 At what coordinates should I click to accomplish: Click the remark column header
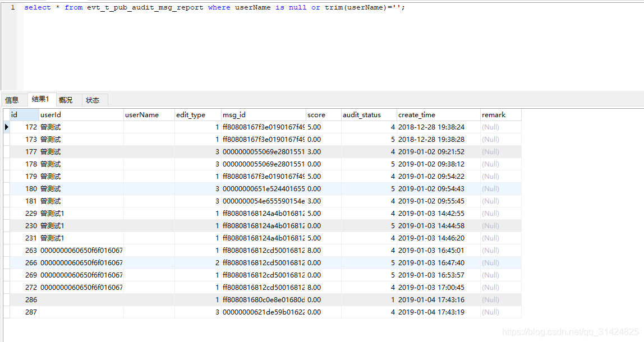pyautogui.click(x=500, y=115)
